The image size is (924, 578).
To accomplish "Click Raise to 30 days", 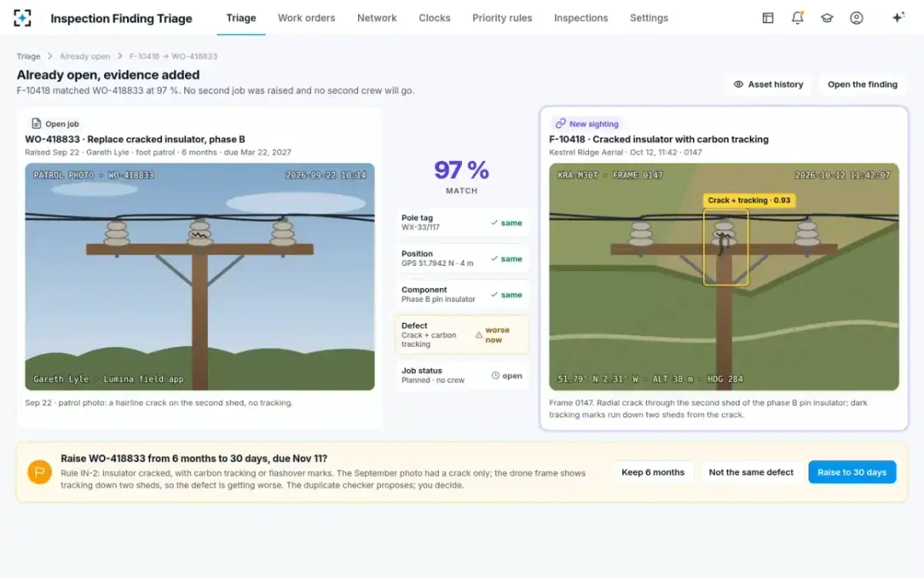I will click(852, 472).
